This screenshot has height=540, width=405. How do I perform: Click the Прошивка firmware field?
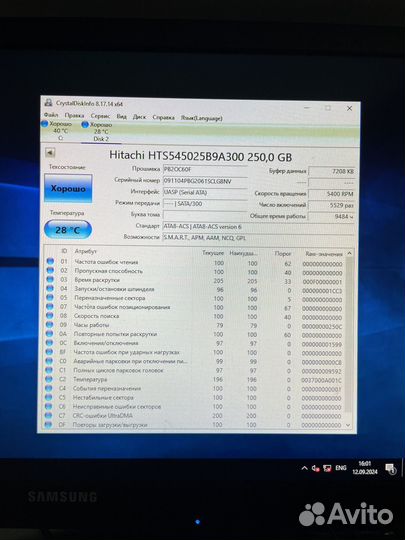click(x=205, y=169)
